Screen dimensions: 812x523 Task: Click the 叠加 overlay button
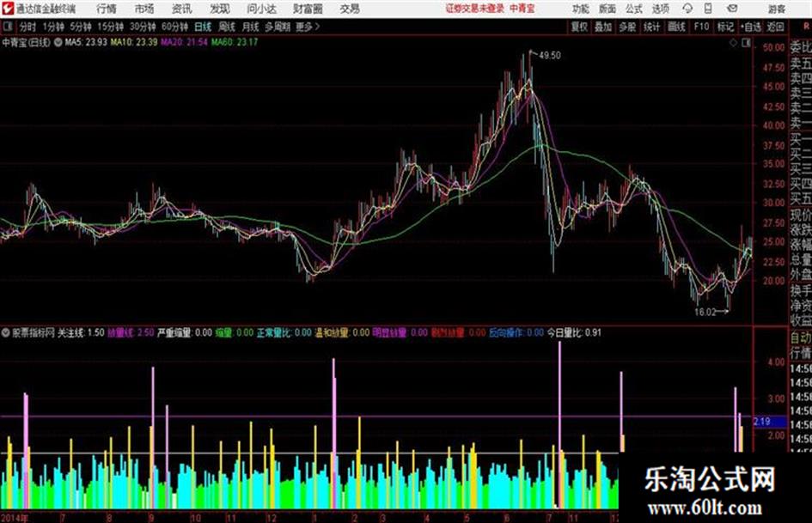click(603, 27)
